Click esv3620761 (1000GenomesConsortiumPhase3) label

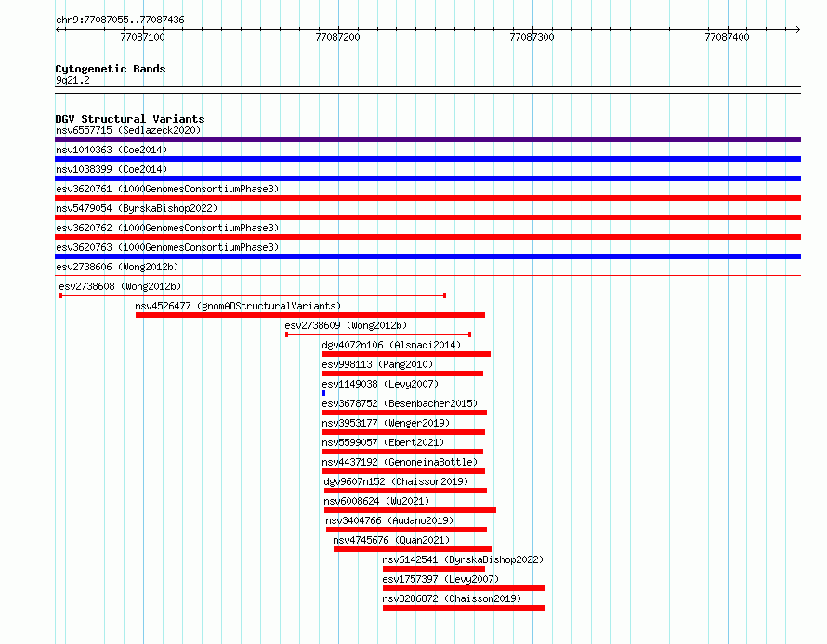[x=167, y=189]
